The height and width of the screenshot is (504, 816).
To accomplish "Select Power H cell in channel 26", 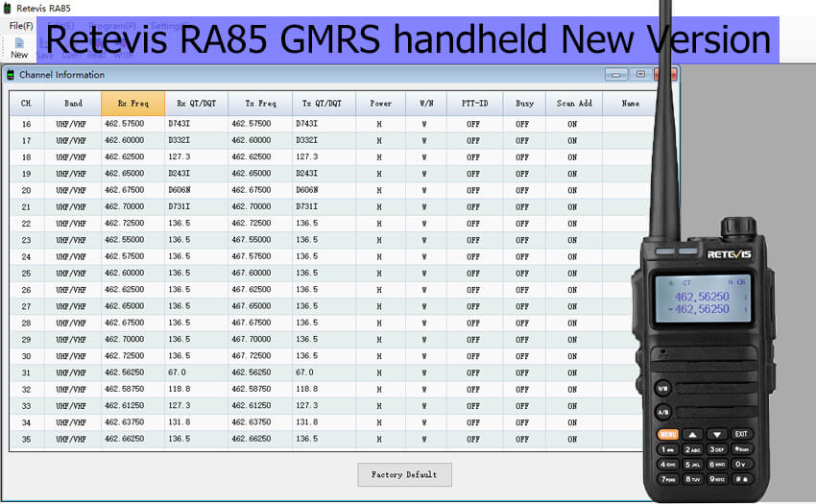I will [380, 290].
